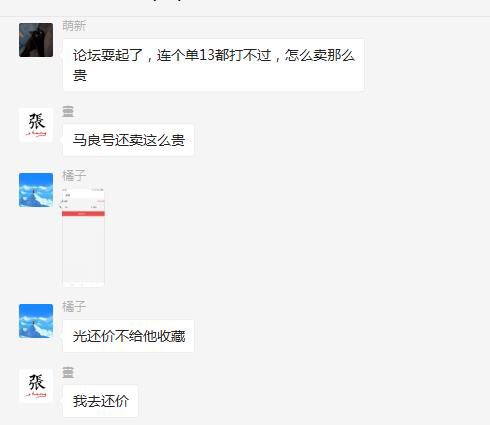
Task: Click the text 怎么卖那么 in 萌新's message
Action: 319,55
